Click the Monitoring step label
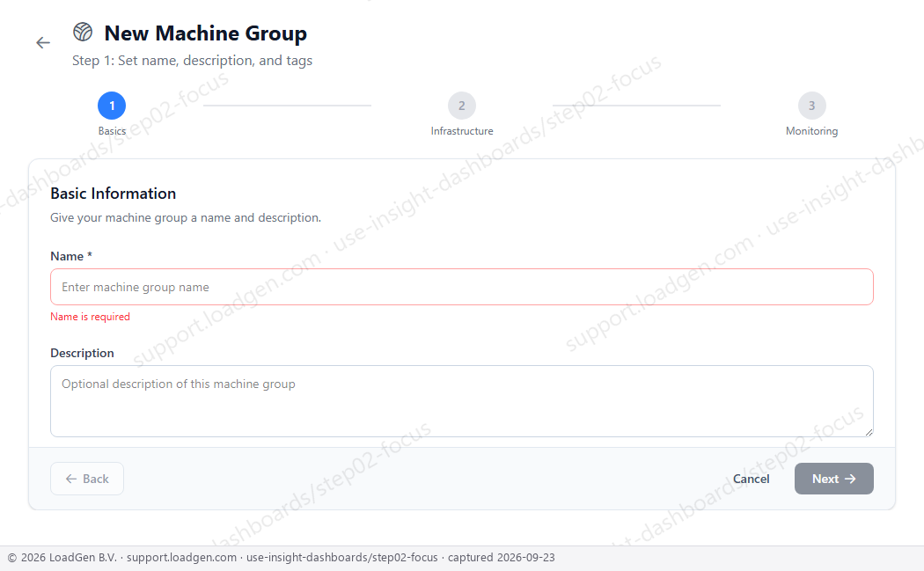This screenshot has height=571, width=924. [x=812, y=131]
